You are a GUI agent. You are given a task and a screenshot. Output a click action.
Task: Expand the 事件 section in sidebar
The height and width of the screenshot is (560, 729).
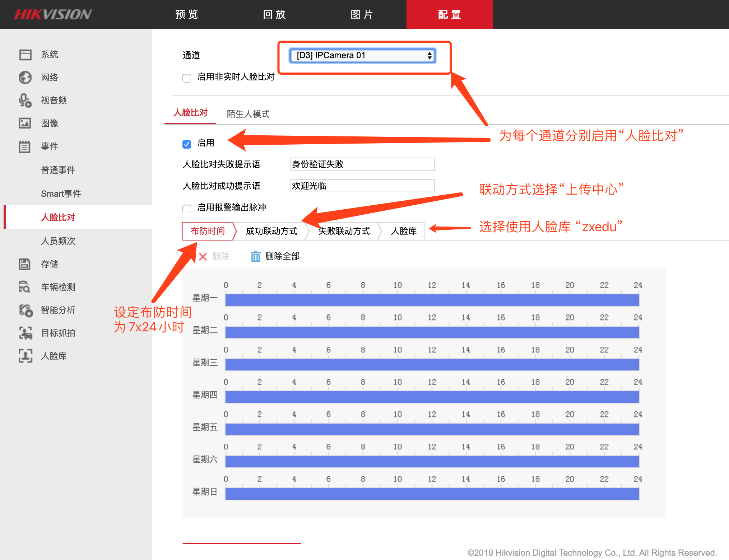(x=50, y=146)
